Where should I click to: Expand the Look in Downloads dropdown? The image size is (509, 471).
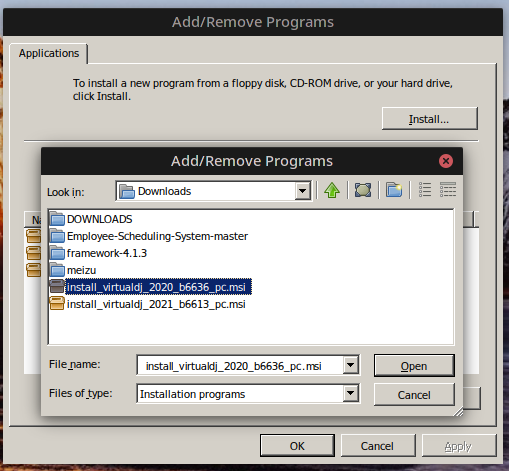(303, 191)
